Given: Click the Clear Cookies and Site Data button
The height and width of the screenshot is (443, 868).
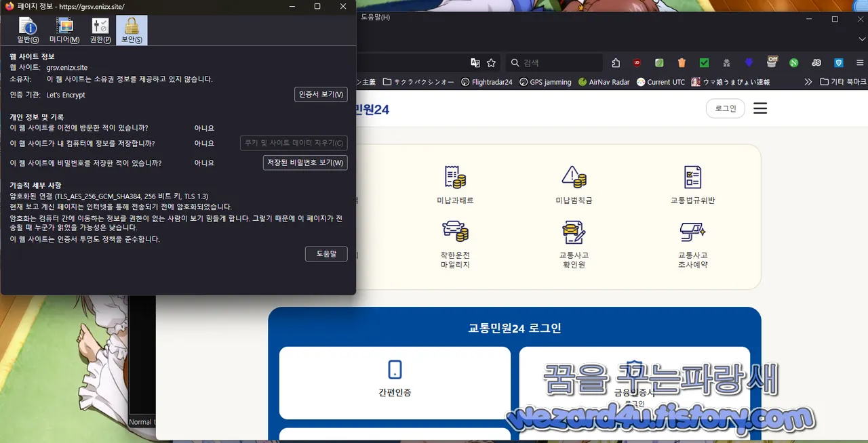Looking at the screenshot, I should coord(294,143).
